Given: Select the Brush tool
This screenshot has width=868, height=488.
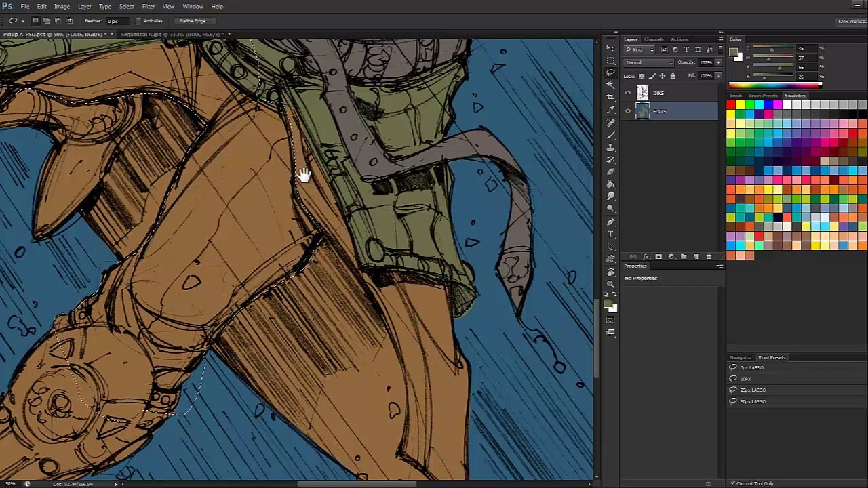Looking at the screenshot, I should [610, 135].
